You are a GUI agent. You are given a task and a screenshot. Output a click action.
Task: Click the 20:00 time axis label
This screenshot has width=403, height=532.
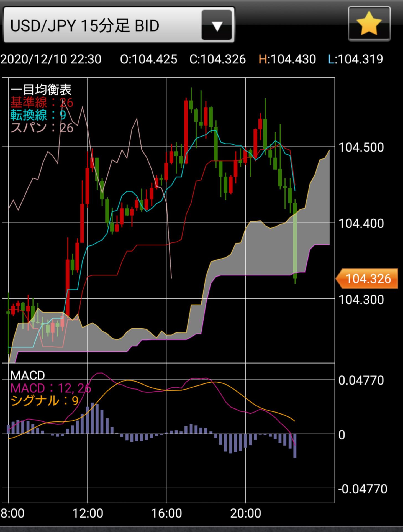[246, 513]
